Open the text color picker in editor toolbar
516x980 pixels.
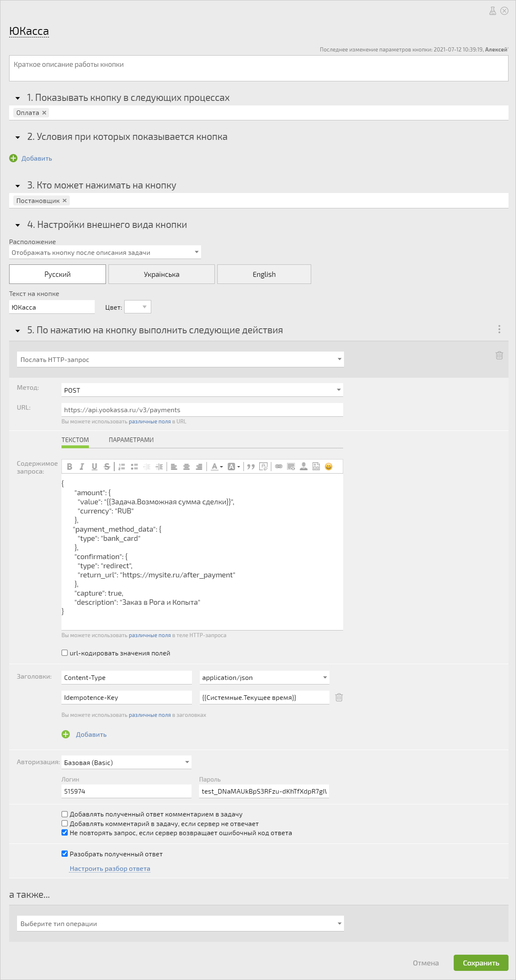[217, 467]
